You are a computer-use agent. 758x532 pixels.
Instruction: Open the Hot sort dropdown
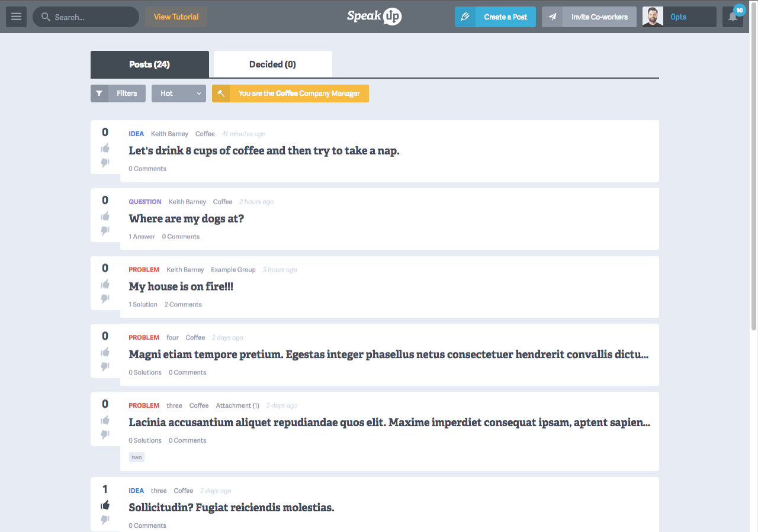pos(178,93)
